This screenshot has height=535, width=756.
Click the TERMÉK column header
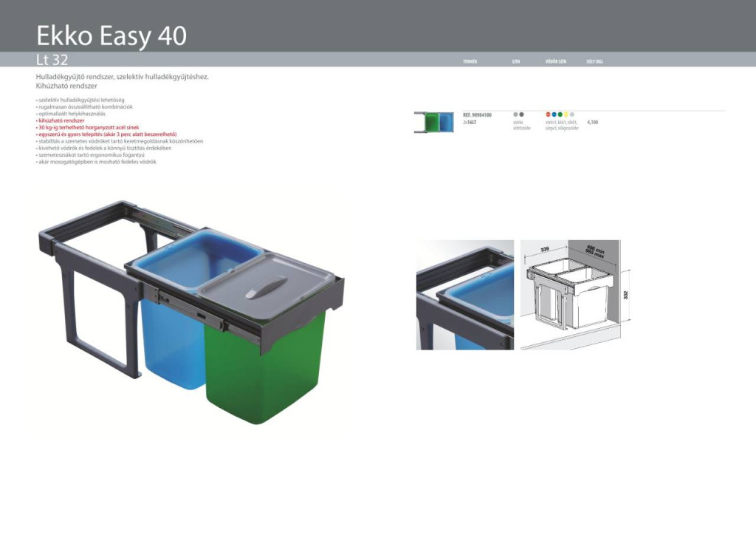click(470, 61)
